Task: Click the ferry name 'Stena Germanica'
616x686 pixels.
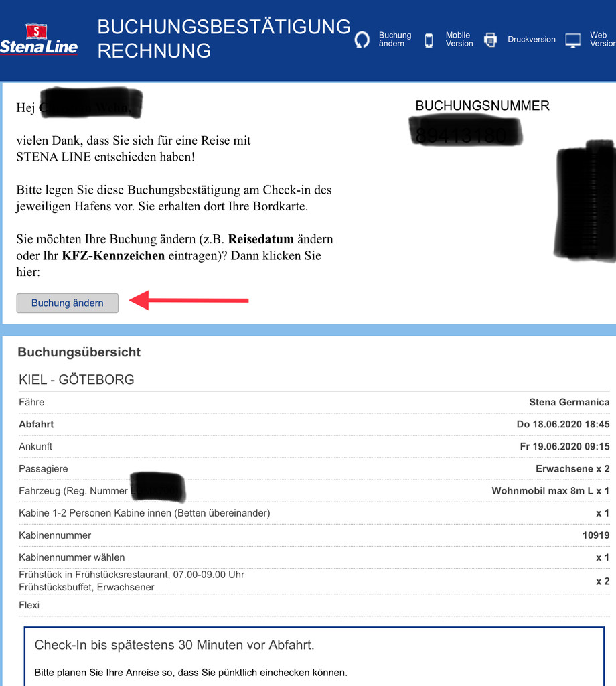Action: pos(569,402)
